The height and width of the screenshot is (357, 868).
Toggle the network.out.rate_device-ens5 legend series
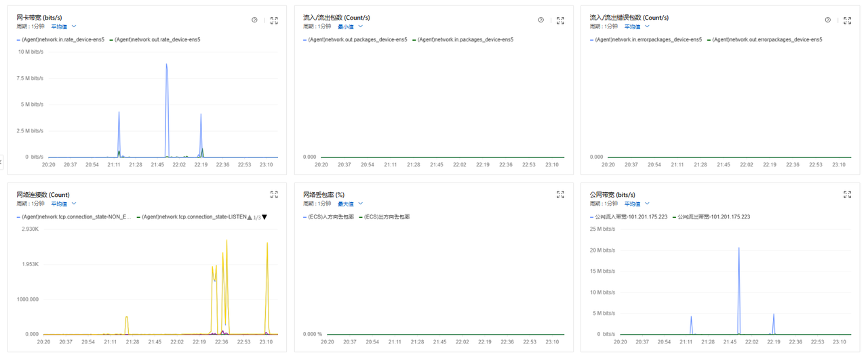point(155,40)
